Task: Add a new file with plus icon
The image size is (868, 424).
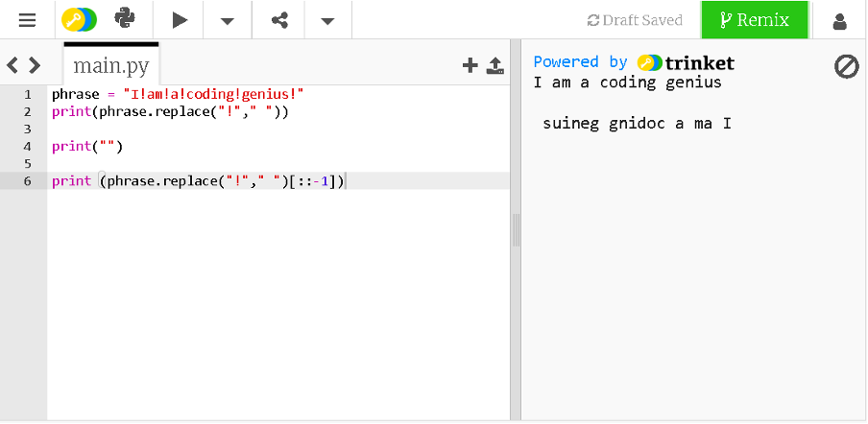Action: point(470,65)
